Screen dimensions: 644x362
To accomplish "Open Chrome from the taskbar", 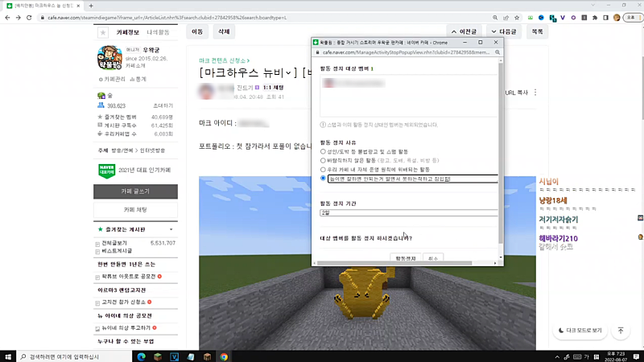I will 224,356.
